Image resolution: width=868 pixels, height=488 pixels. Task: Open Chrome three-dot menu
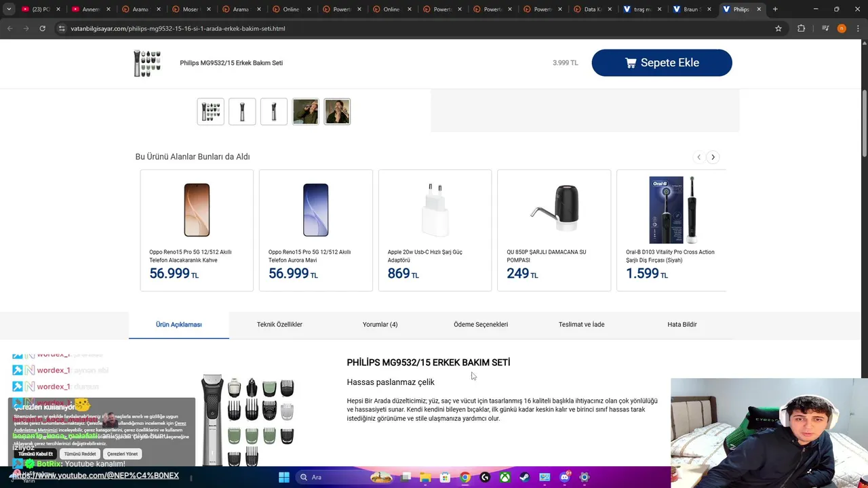point(858,28)
